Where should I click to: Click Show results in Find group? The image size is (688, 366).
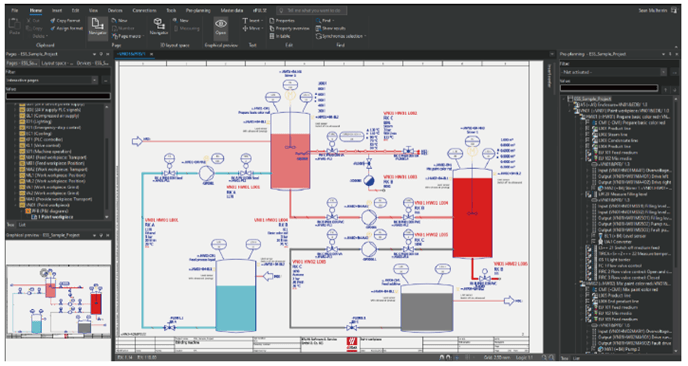pos(330,28)
